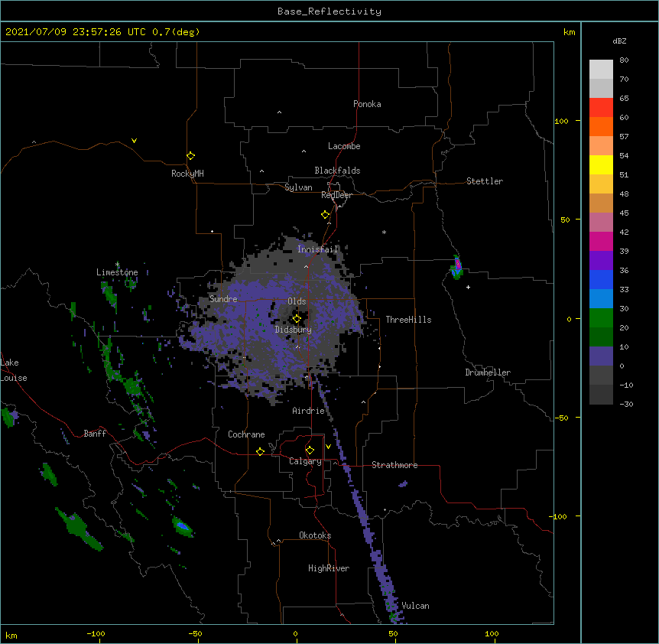659x644 pixels.
Task: Click the Ponoka city label
Action: click(367, 104)
